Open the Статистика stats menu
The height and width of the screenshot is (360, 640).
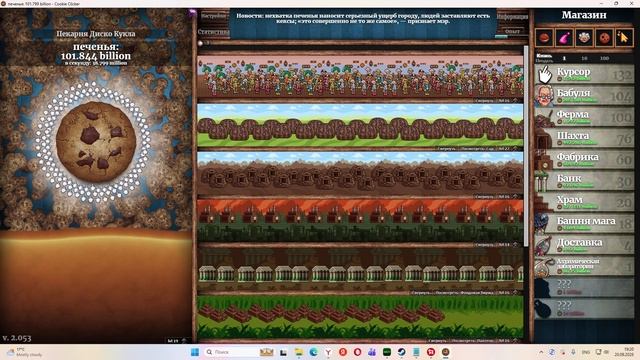pyautogui.click(x=213, y=31)
